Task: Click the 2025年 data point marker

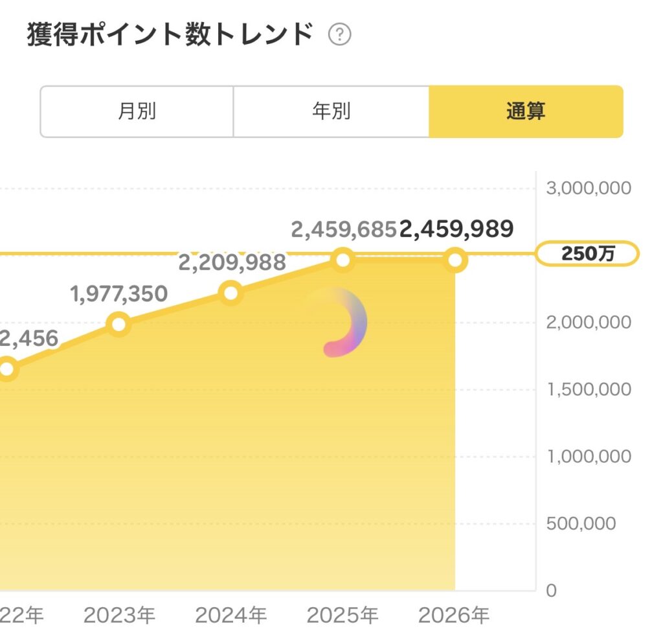Action: (343, 260)
